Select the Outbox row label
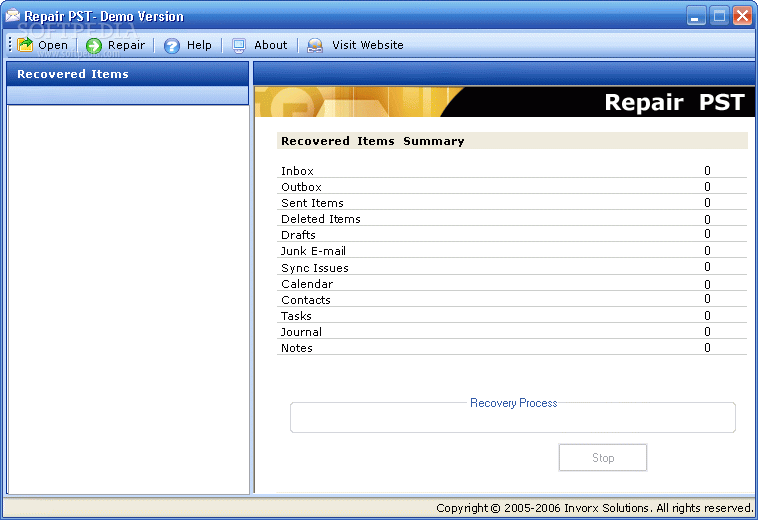 301,187
